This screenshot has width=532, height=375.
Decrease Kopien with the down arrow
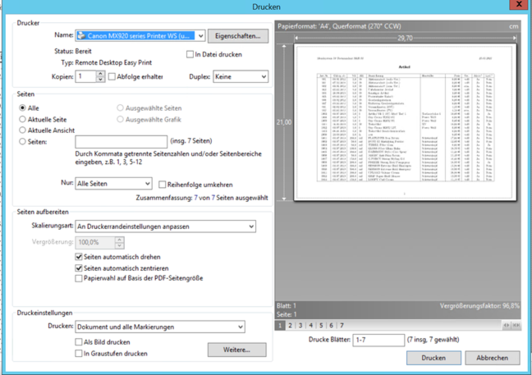100,79
